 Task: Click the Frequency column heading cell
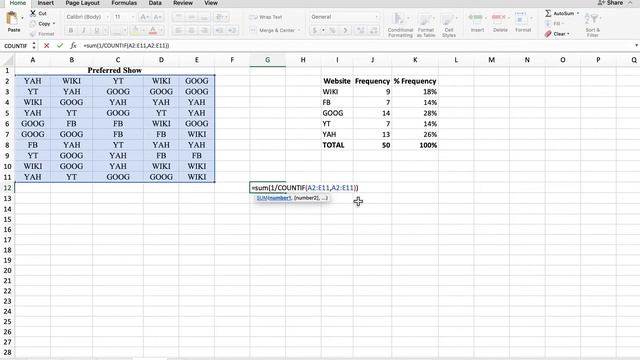tap(372, 81)
